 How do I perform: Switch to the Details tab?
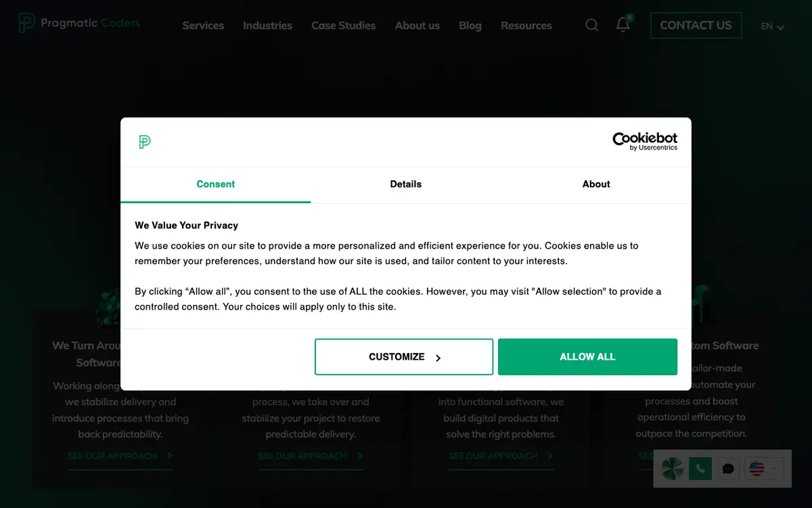(x=406, y=184)
